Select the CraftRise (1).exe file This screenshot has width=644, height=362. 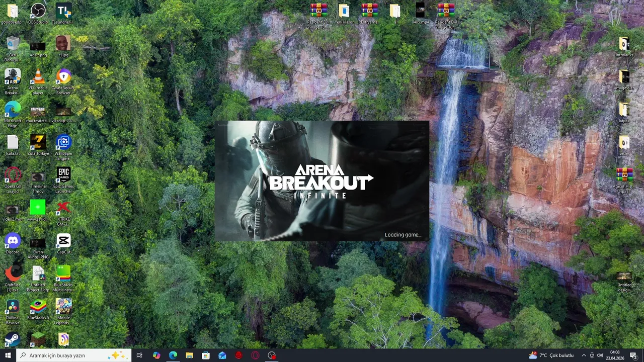click(13, 279)
